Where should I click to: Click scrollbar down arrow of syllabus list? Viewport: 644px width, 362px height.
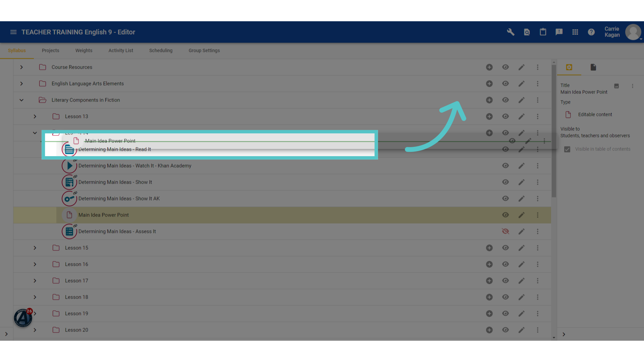tap(554, 338)
